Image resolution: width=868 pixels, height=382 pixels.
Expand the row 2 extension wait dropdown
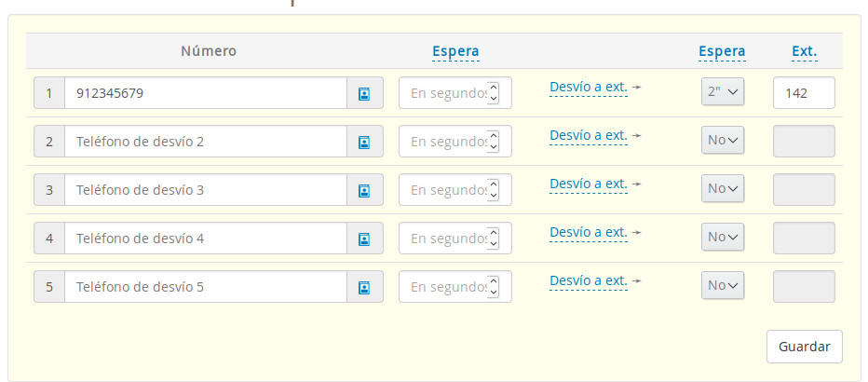pos(723,140)
